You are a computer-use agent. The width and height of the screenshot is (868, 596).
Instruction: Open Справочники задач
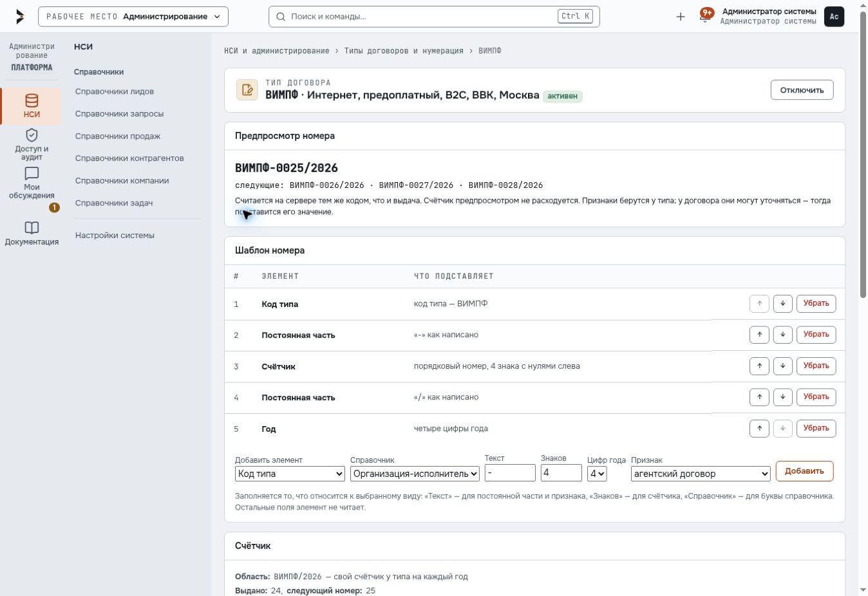(x=114, y=203)
